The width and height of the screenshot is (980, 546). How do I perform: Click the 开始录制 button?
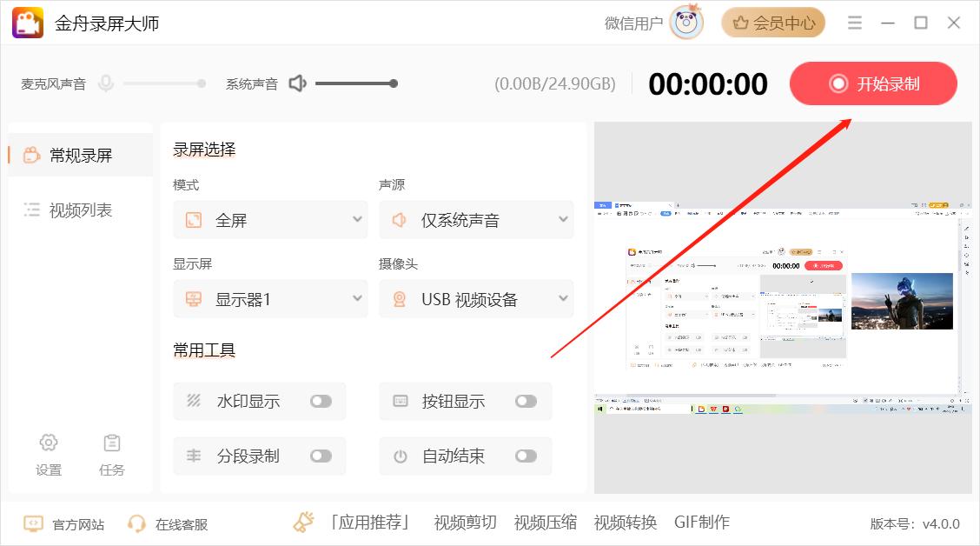872,83
